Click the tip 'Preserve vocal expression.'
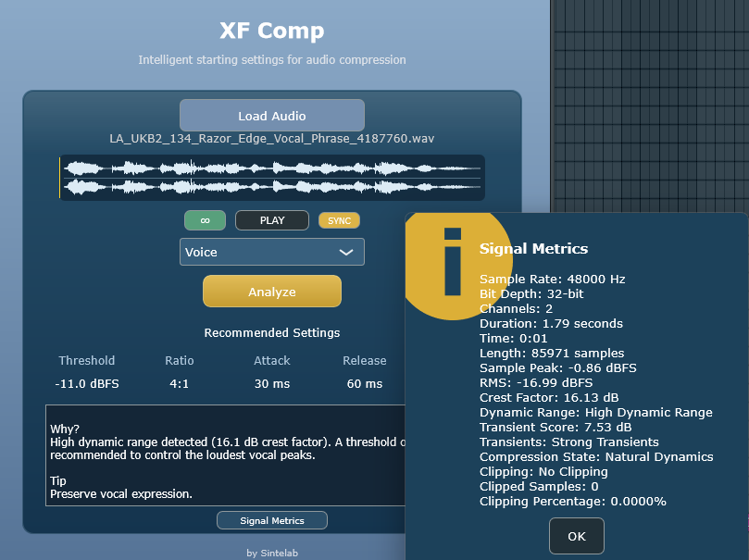 [x=121, y=494]
